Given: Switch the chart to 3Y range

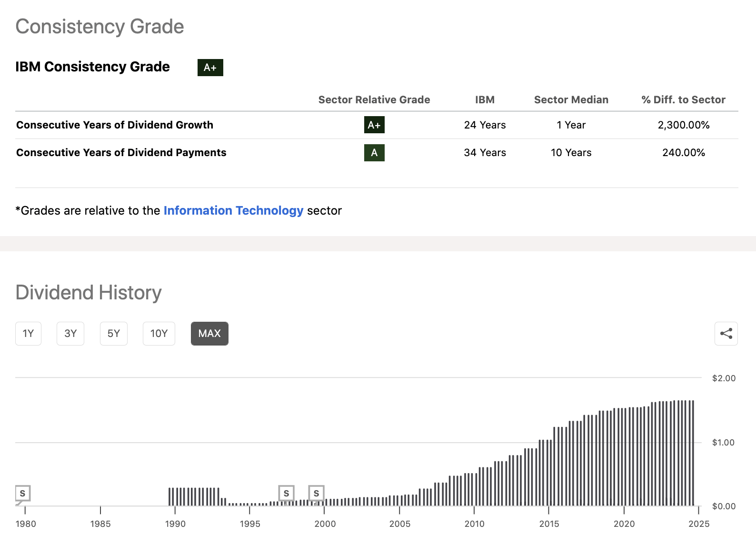Looking at the screenshot, I should (70, 334).
